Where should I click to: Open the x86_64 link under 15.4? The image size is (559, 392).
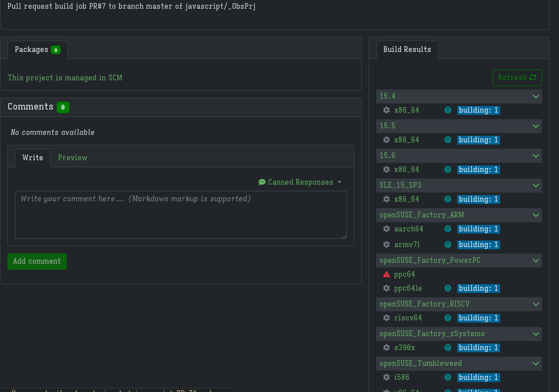[x=406, y=110]
